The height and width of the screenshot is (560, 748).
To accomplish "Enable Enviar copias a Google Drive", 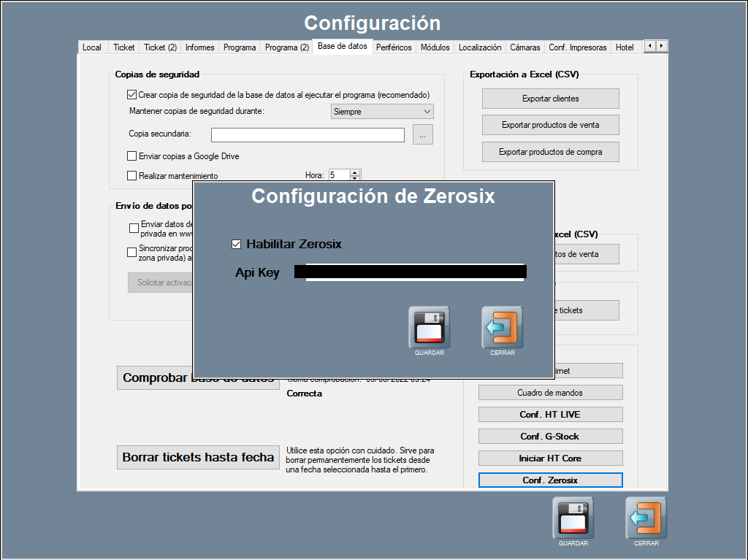I will coord(132,156).
